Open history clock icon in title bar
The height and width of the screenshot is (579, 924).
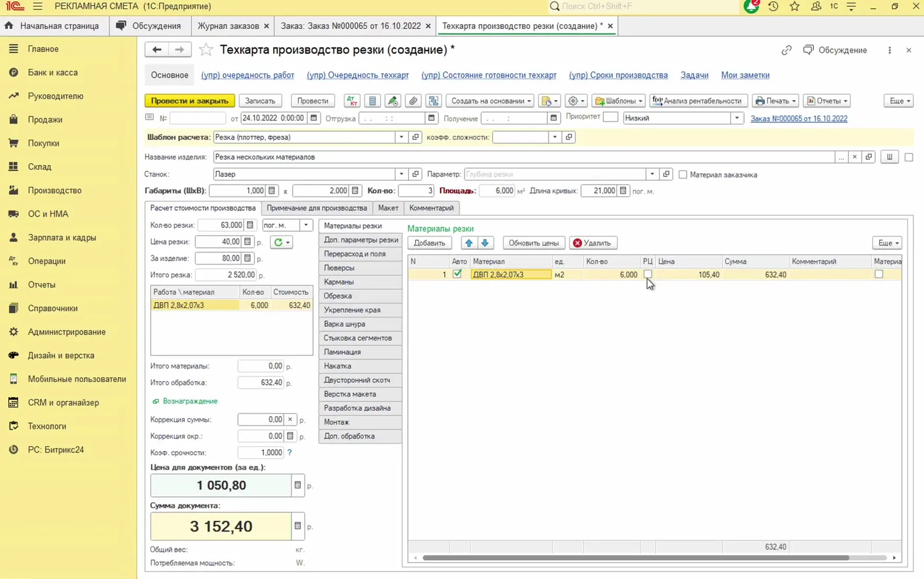tap(773, 6)
